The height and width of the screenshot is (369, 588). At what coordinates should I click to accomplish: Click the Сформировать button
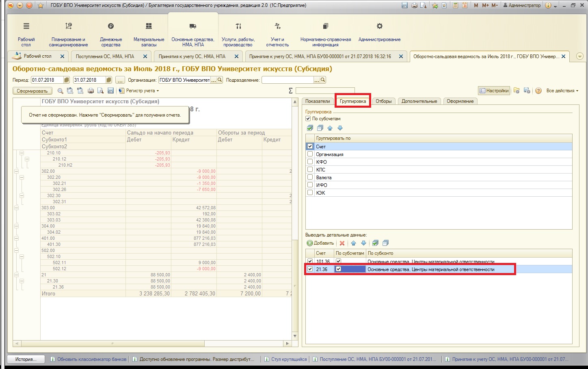tap(32, 91)
